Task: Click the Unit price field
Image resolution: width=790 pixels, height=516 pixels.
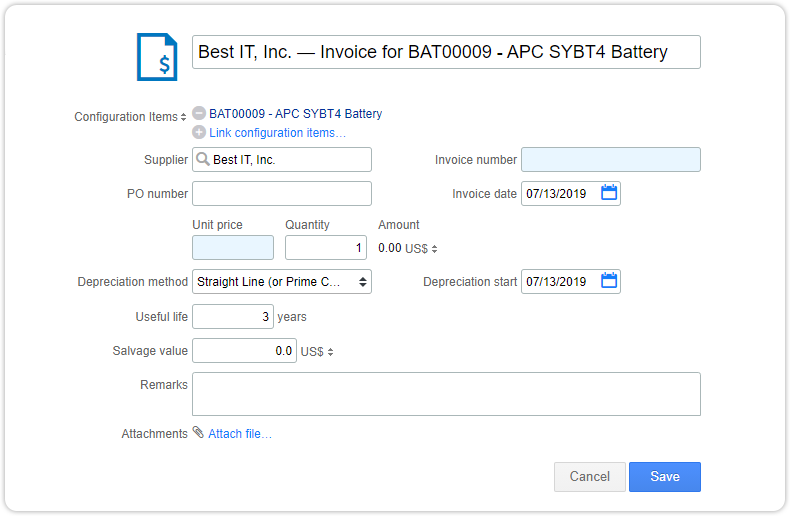Action: pos(233,247)
